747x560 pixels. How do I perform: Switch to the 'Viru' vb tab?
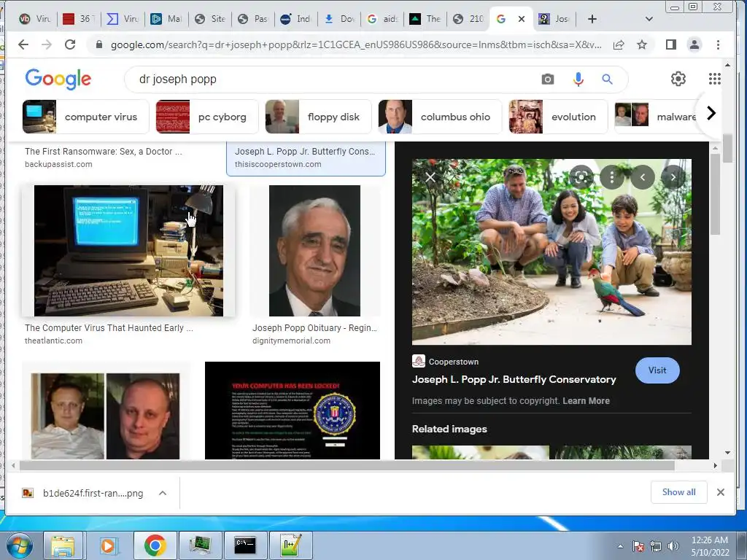pos(34,19)
